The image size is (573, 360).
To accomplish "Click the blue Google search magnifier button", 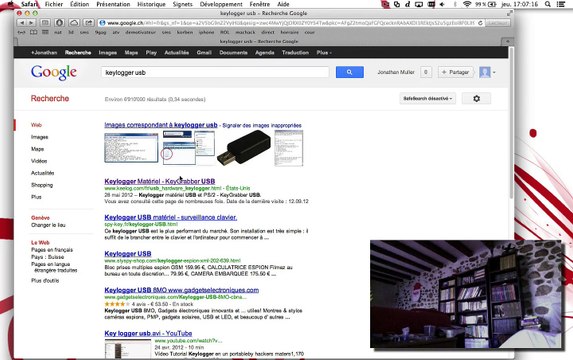I will point(350,72).
